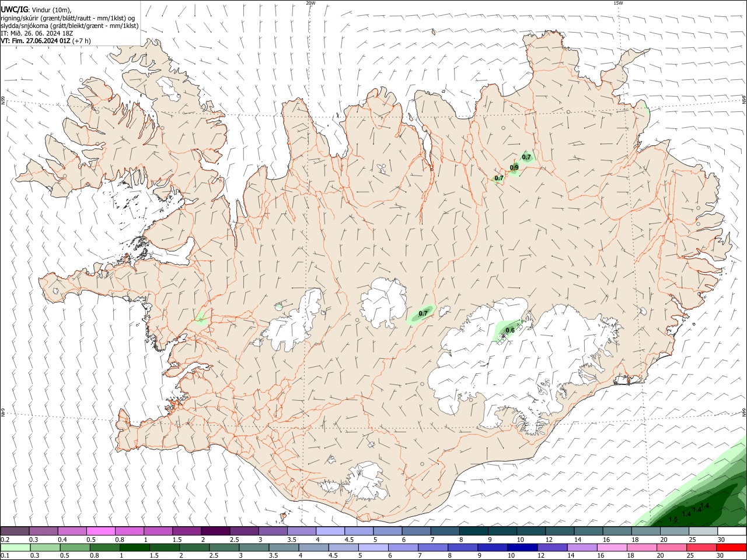This screenshot has width=747, height=560.
Task: Pick the bright red swatch ending the lower legend row
Action: click(x=732, y=547)
